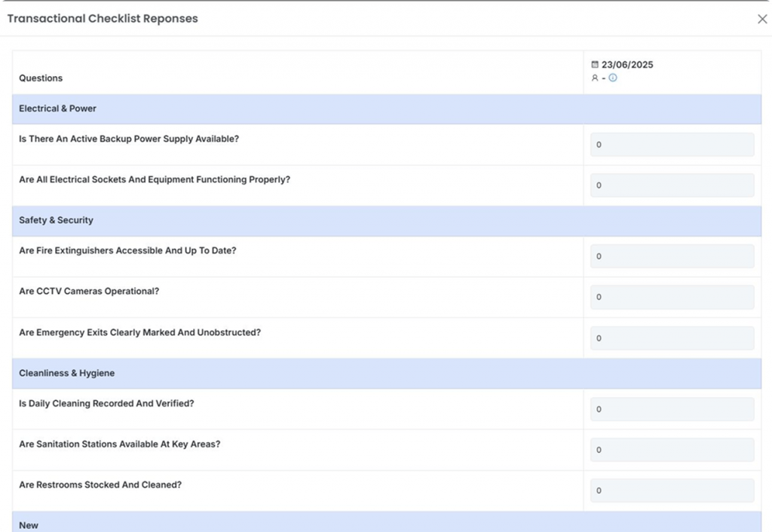This screenshot has height=532, width=772.
Task: Click the backup power supply response field
Action: pyautogui.click(x=672, y=145)
